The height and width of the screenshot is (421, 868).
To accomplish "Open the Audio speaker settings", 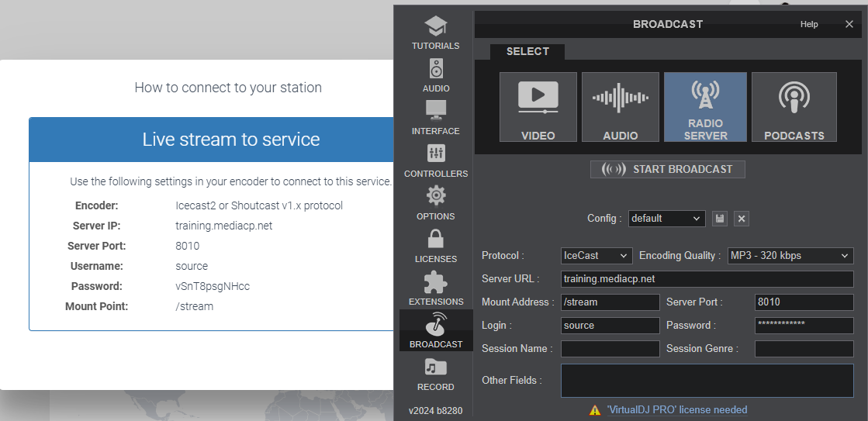I will 436,75.
